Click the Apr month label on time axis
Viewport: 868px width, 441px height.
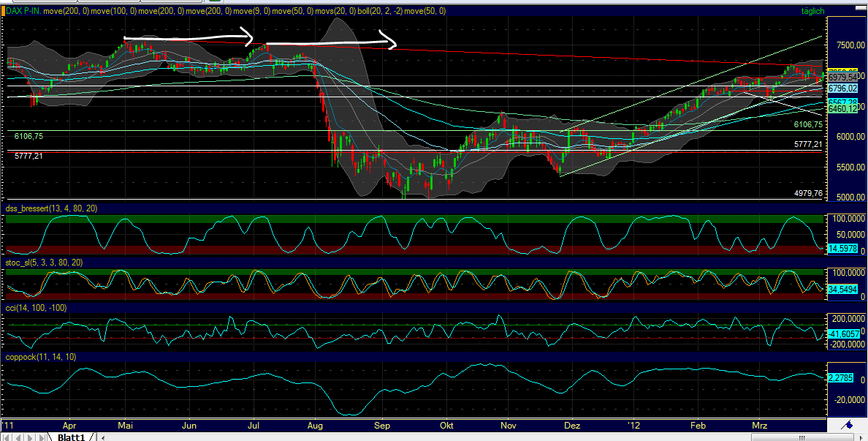pos(69,426)
